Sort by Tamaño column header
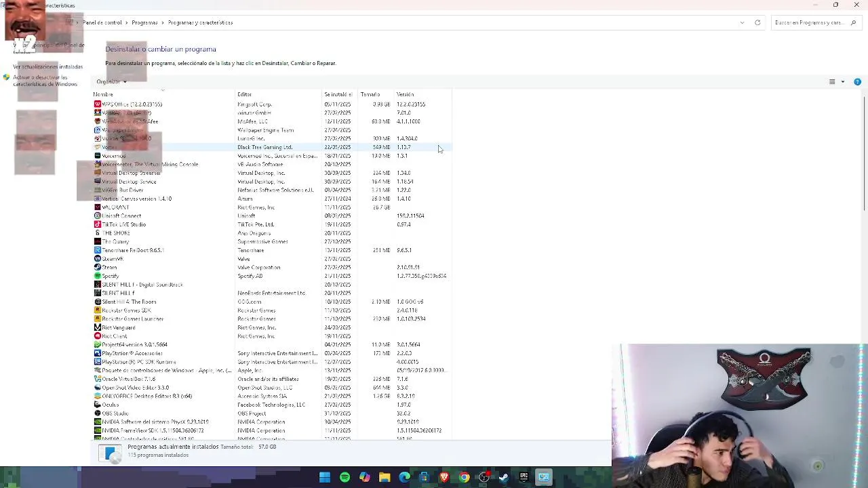Screen dimensions: 868x488 pos(376,94)
